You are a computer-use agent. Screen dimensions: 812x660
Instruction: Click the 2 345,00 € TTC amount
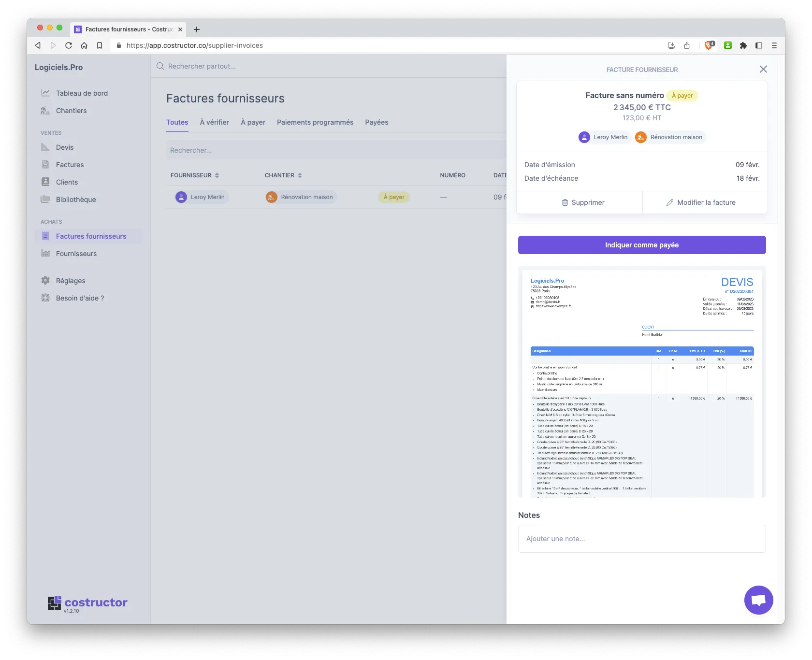point(642,107)
